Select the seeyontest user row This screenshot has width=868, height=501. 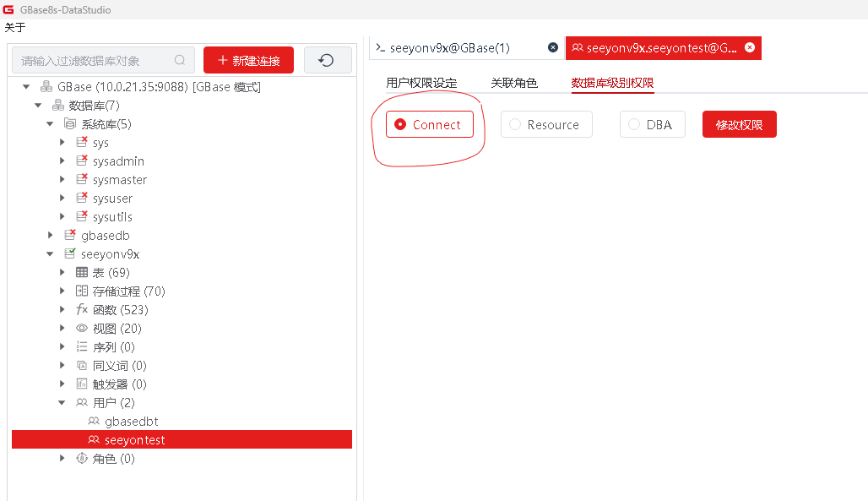coord(182,439)
